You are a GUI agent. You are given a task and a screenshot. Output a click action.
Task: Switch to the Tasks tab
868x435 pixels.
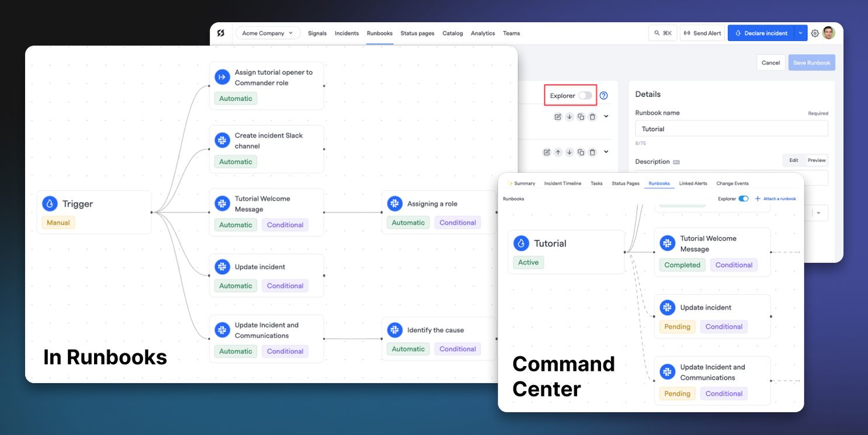[x=596, y=183]
